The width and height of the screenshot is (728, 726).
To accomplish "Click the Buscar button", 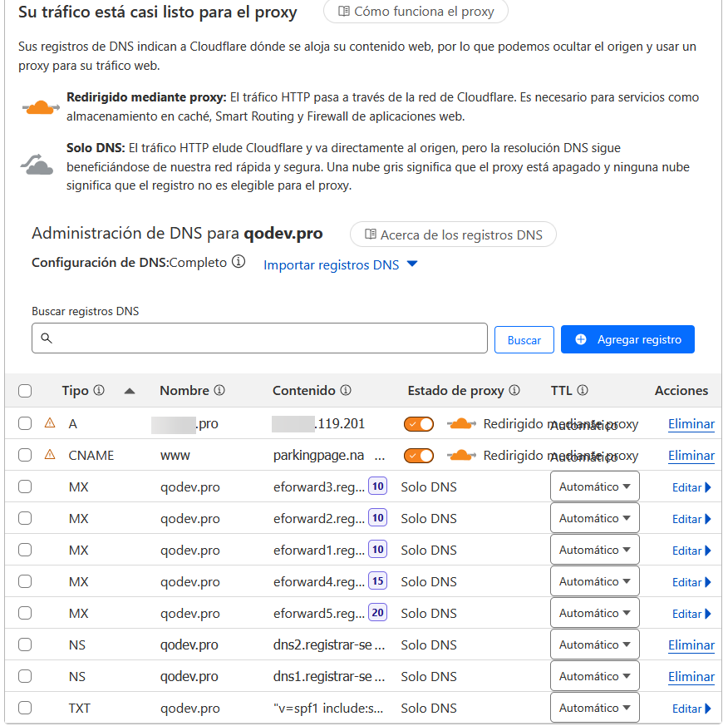I will [524, 339].
